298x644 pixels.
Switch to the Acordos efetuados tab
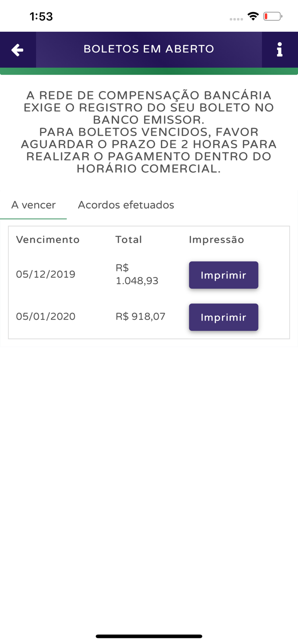(126, 204)
